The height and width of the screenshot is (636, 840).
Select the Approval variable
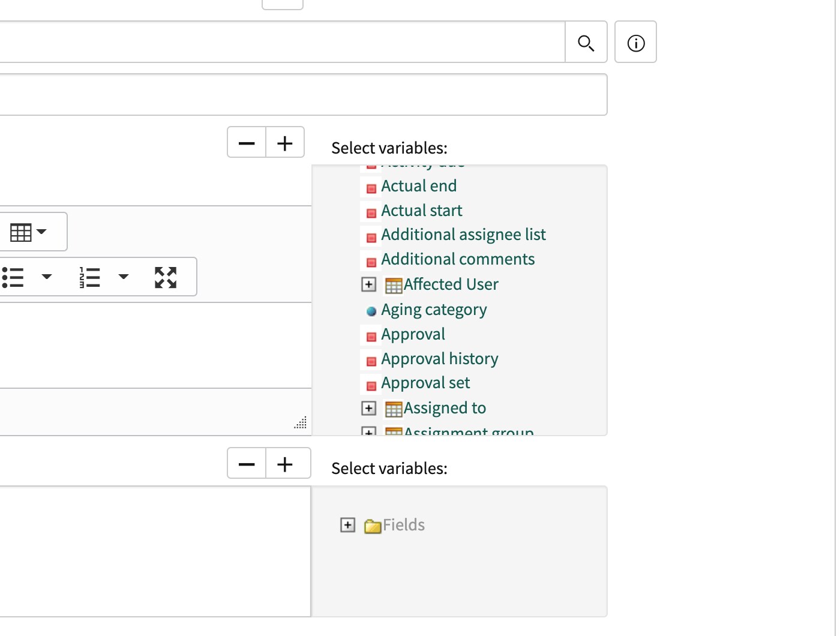click(413, 334)
